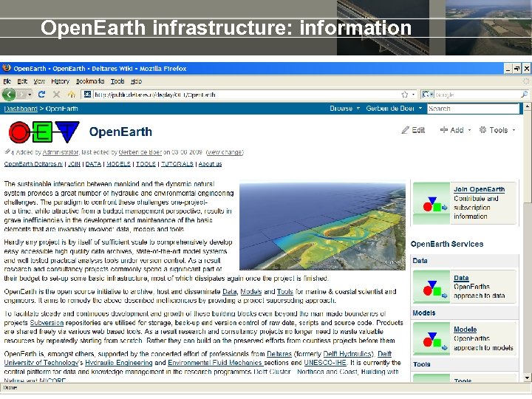
Task: Bookmark this page with the star icon
Action: click(404, 95)
